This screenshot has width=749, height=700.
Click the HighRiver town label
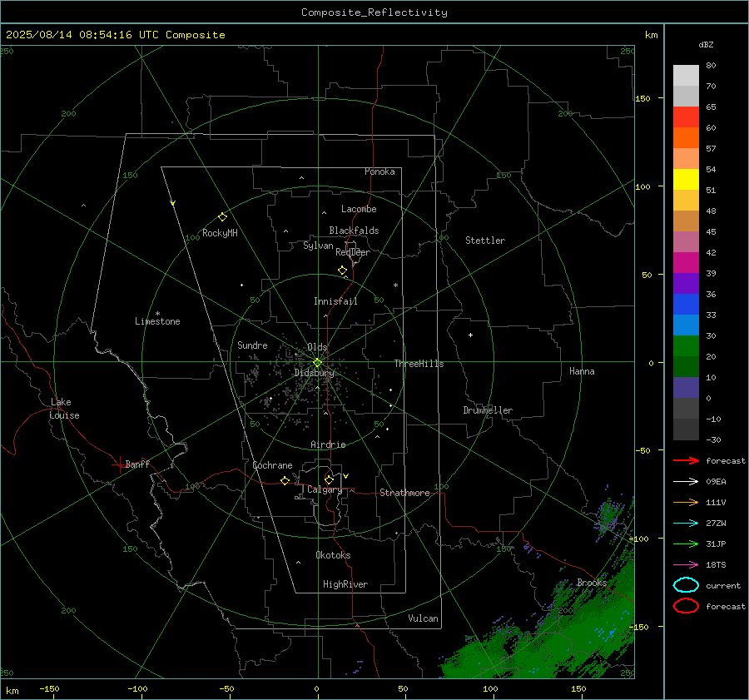pos(345,584)
